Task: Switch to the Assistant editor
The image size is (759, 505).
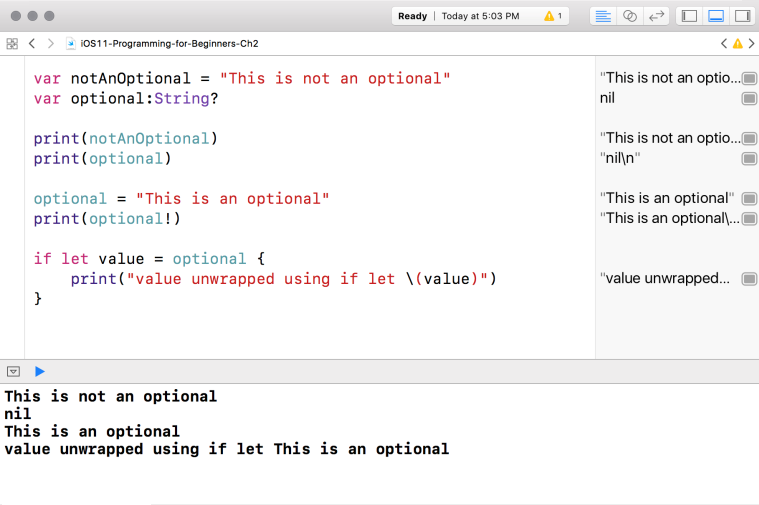Action: (630, 16)
